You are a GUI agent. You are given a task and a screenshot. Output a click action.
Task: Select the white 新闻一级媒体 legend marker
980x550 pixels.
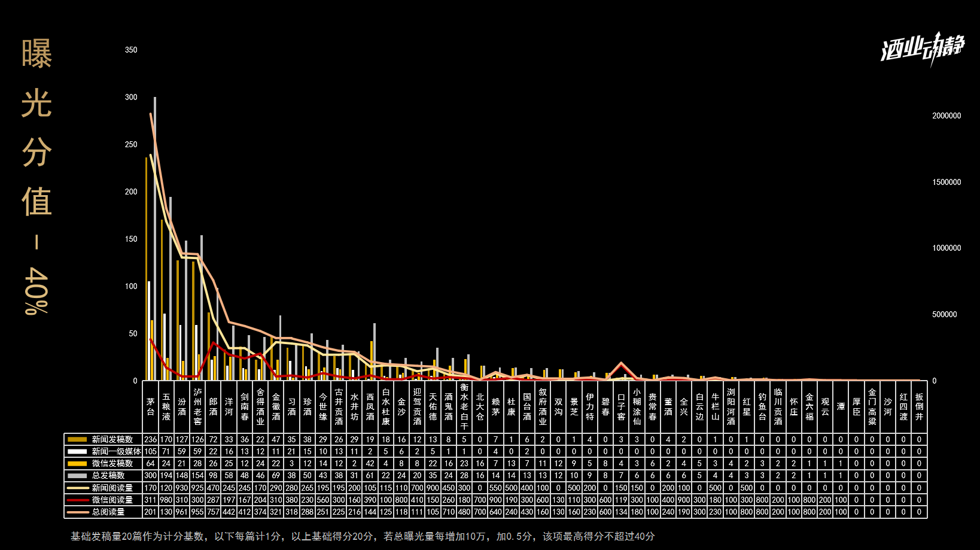pos(77,451)
